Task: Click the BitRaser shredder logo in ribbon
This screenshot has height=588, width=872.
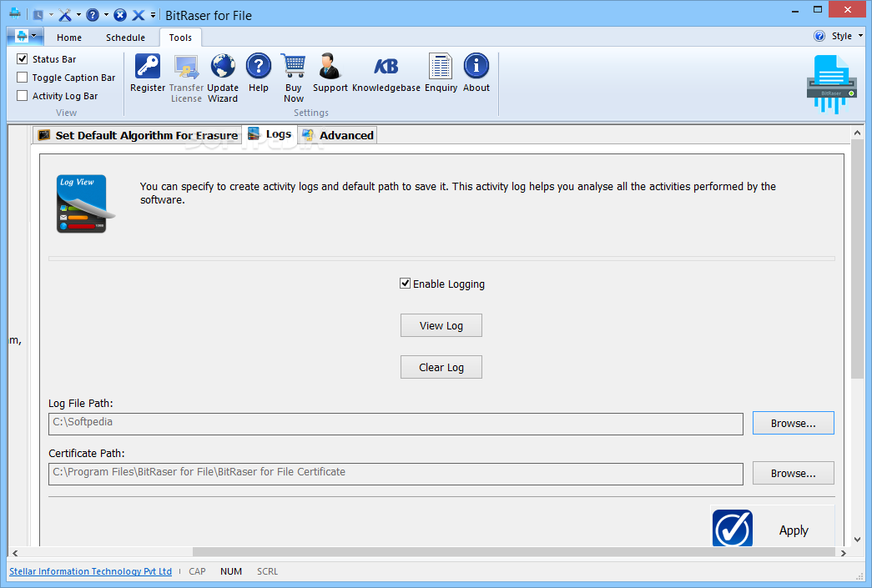Action: 832,84
